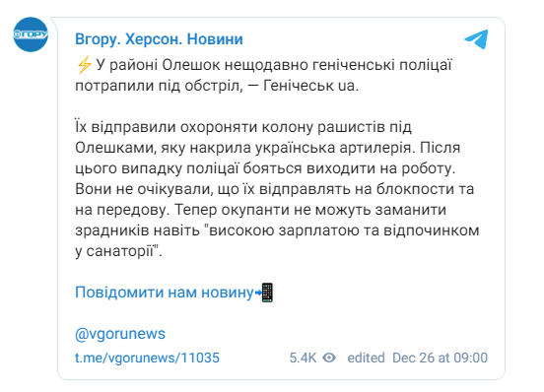
Task: Open channel title Вгору. Херсон. Новини
Action: coord(159,39)
